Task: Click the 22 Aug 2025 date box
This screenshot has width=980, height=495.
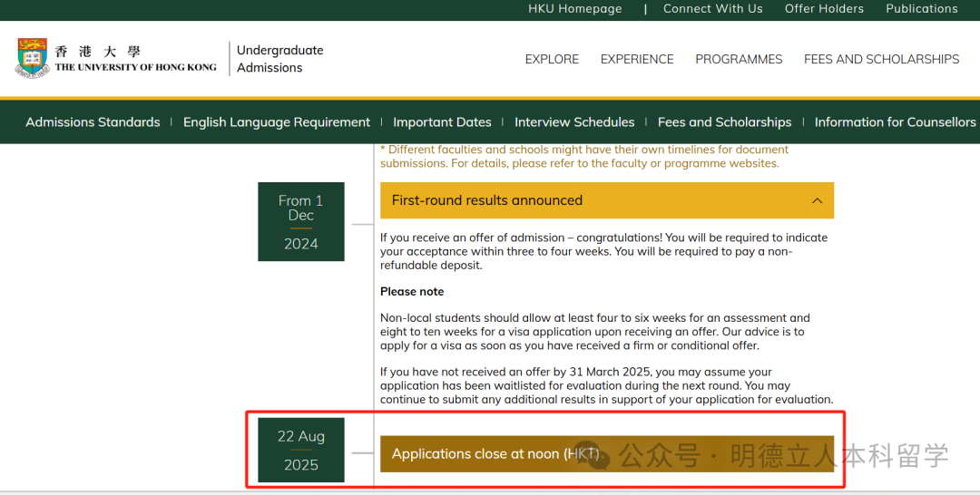Action: [x=300, y=450]
